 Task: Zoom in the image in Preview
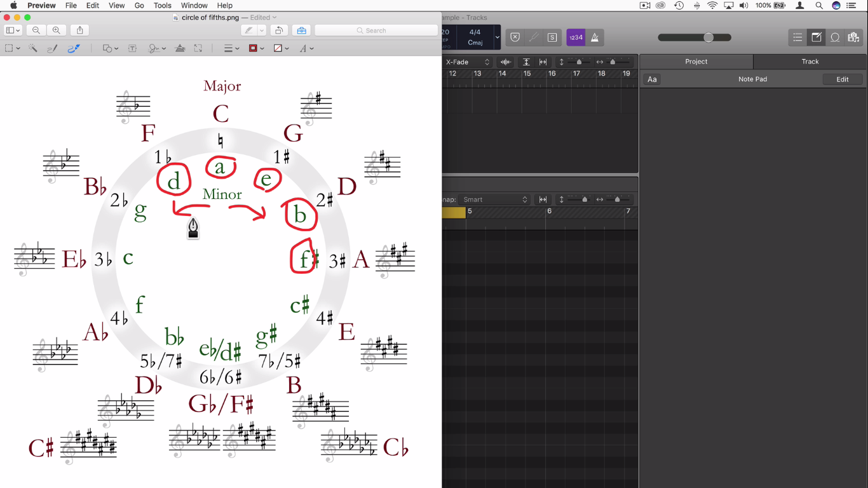[x=57, y=30]
